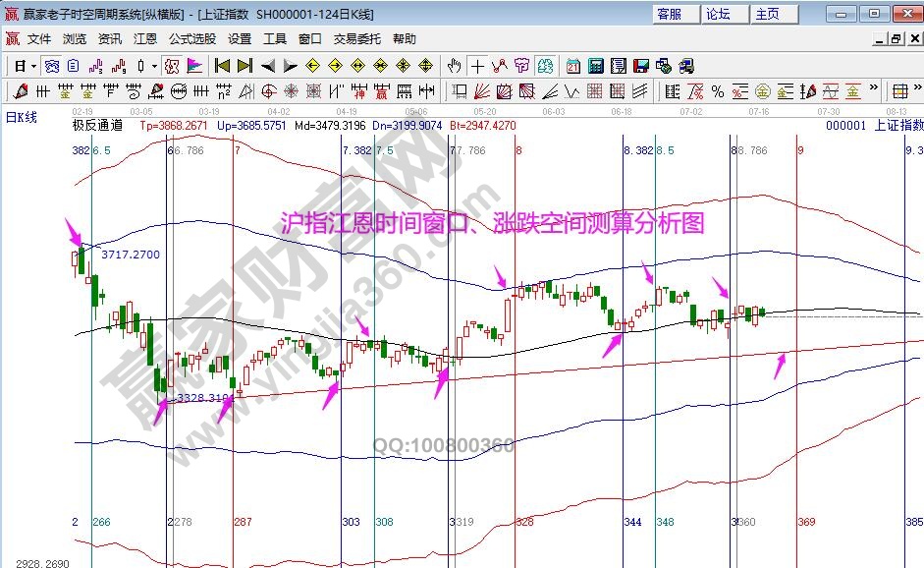Toggle the horizontal expand diamond icon
924x568 pixels.
357,66
